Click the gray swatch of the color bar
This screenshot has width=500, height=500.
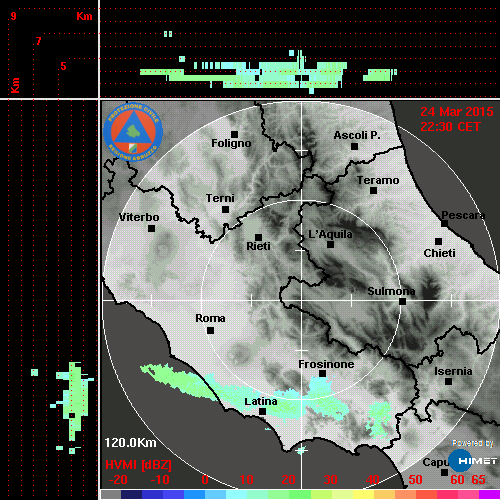[x=111, y=495]
